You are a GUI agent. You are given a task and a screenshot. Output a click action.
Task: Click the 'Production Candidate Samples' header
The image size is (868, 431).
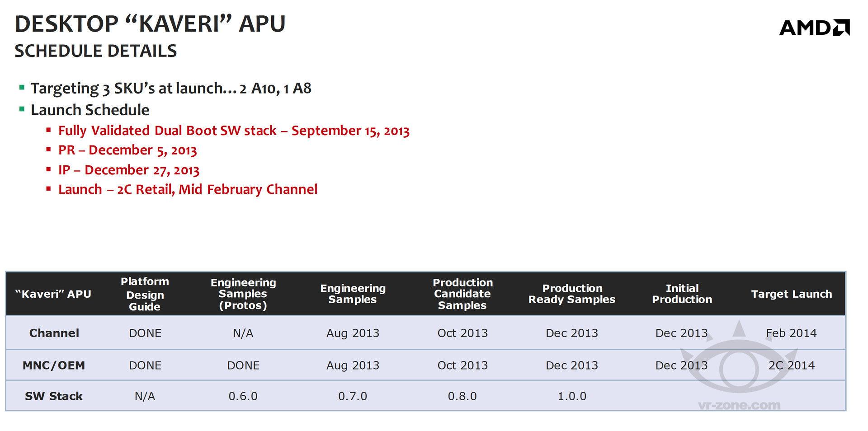coord(462,294)
